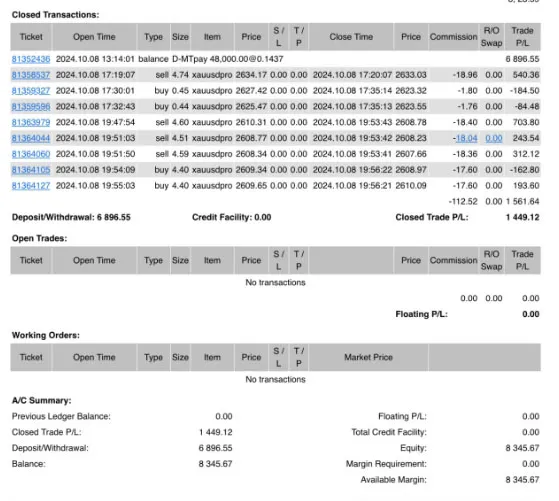Select Closed Trade P/L 1 449.12 in A/C Summary
The width and height of the screenshot is (559, 501).
click(x=215, y=432)
